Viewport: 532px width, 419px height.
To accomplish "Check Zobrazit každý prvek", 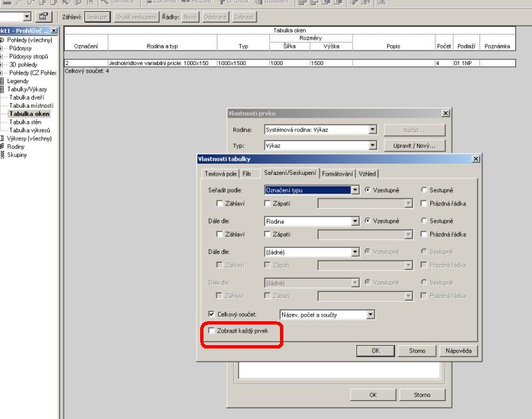I will coord(211,331).
